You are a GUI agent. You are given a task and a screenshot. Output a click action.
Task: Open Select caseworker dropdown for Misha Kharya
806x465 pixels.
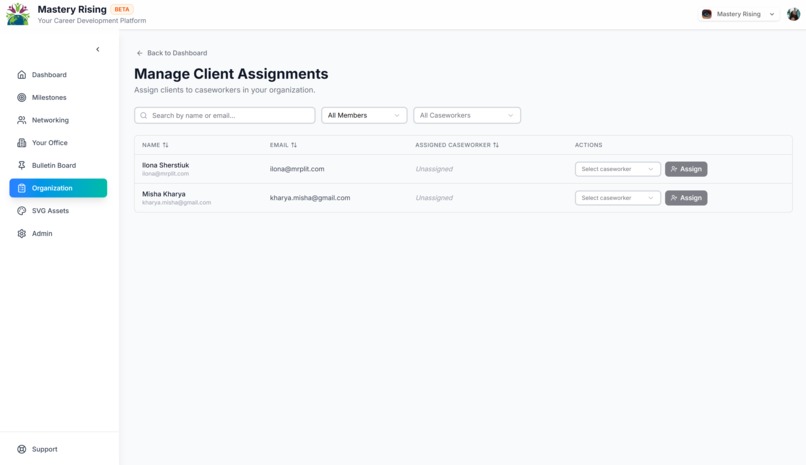617,198
